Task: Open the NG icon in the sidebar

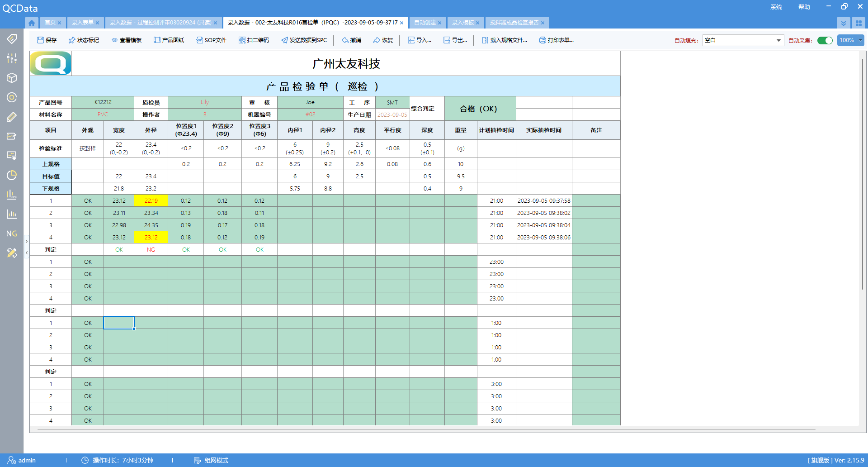Action: coord(12,233)
